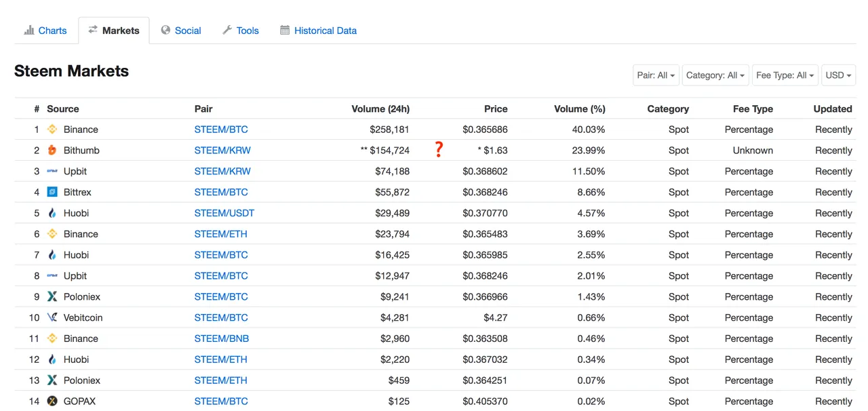
Task: Click the Huobi logo in row 12
Action: 52,359
